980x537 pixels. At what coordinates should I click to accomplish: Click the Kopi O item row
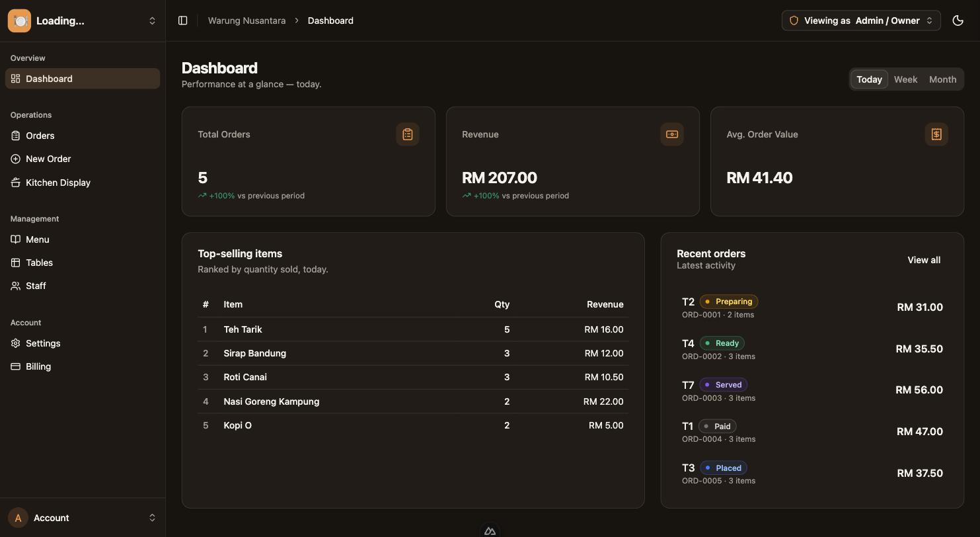click(x=413, y=425)
